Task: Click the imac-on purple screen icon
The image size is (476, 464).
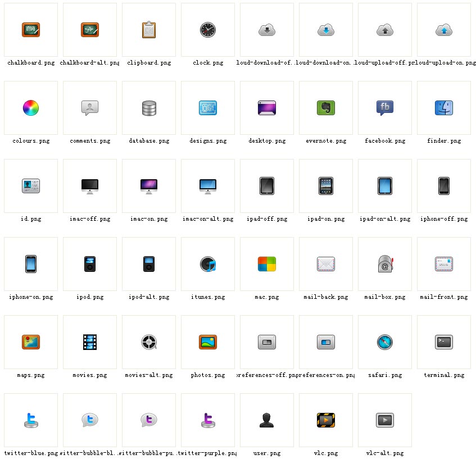Action: pyautogui.click(x=149, y=186)
